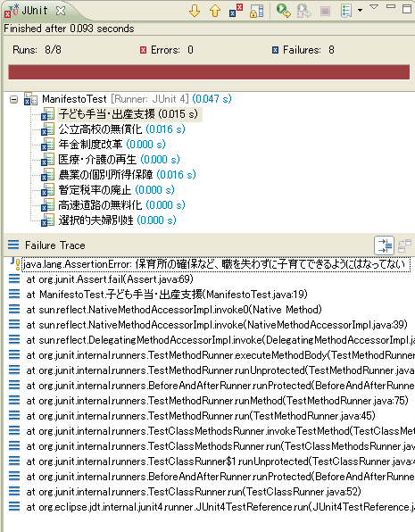Image resolution: width=415 pixels, height=532 pixels.
Task: Rerun test button in toolbar
Action: click(283, 11)
